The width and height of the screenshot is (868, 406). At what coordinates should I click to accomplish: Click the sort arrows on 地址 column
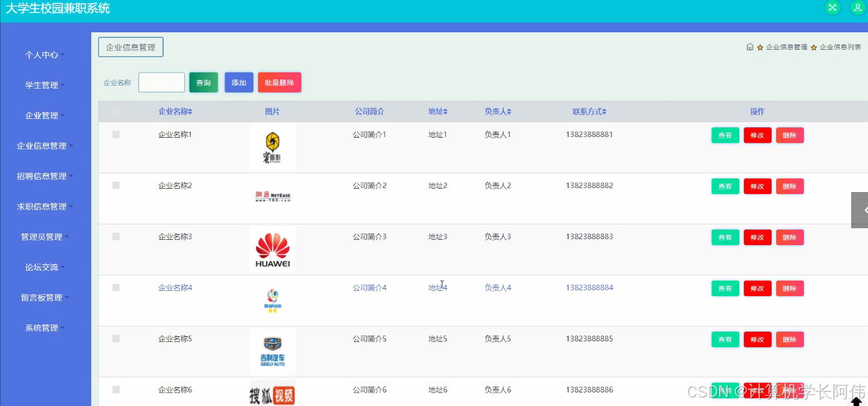pos(445,112)
